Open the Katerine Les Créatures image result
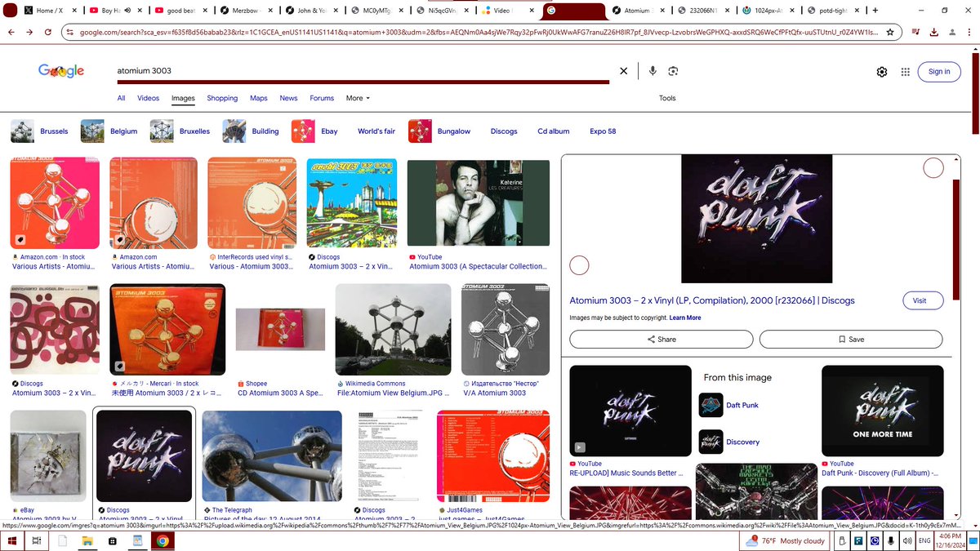 (478, 203)
